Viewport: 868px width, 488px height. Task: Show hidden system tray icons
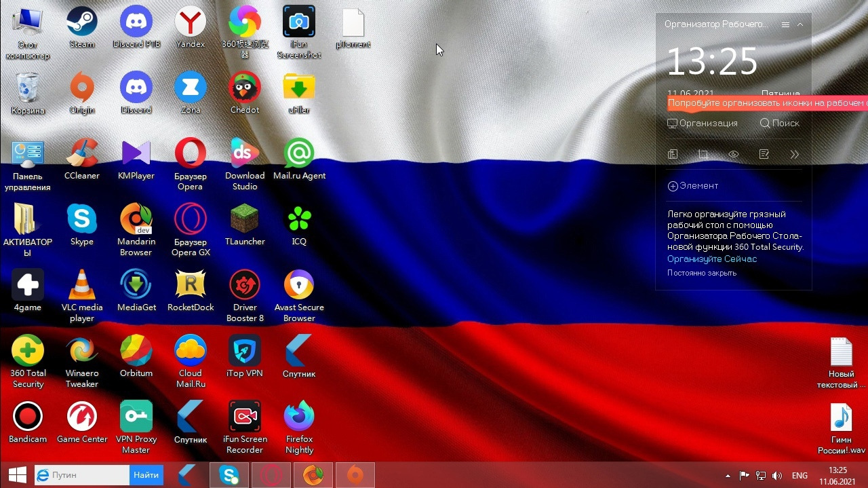tap(728, 476)
